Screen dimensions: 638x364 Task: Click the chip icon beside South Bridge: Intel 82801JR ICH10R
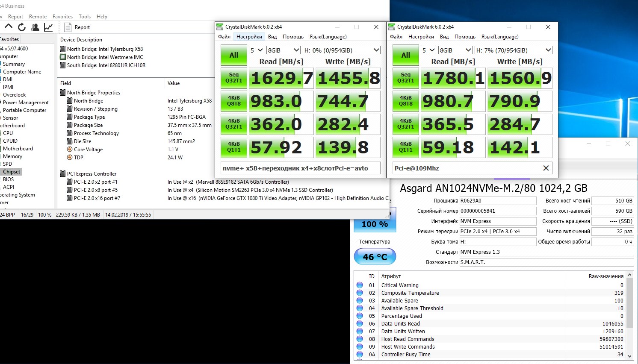tap(63, 65)
